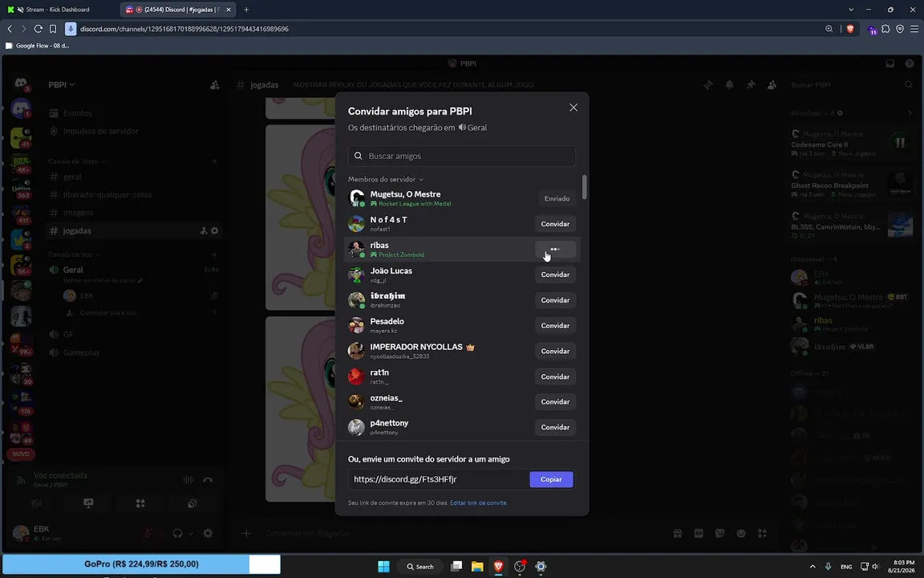Screen dimensions: 924x578
Task: Open new browser tab
Action: coord(246,10)
